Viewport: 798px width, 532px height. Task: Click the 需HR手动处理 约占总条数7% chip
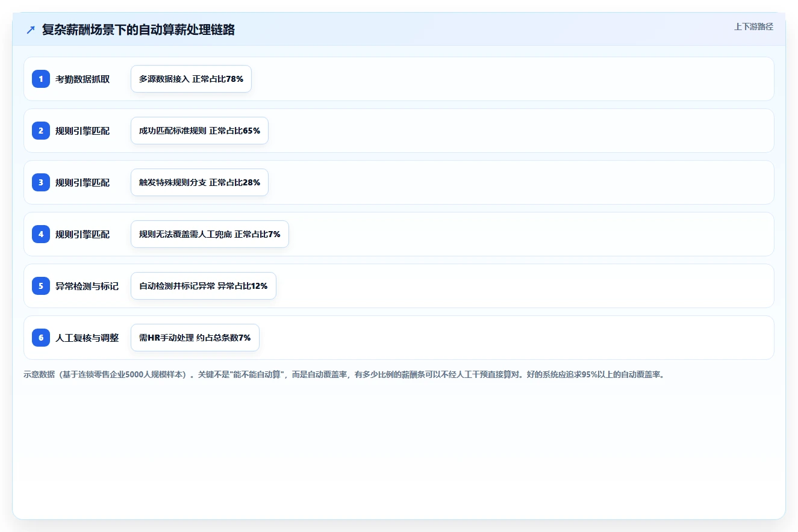pyautogui.click(x=195, y=338)
